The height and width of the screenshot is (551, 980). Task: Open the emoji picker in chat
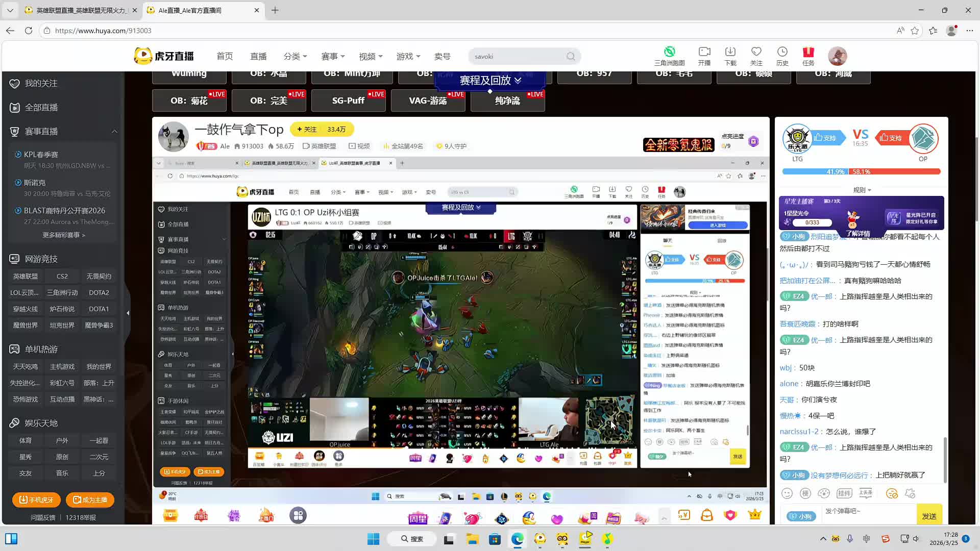[787, 493]
